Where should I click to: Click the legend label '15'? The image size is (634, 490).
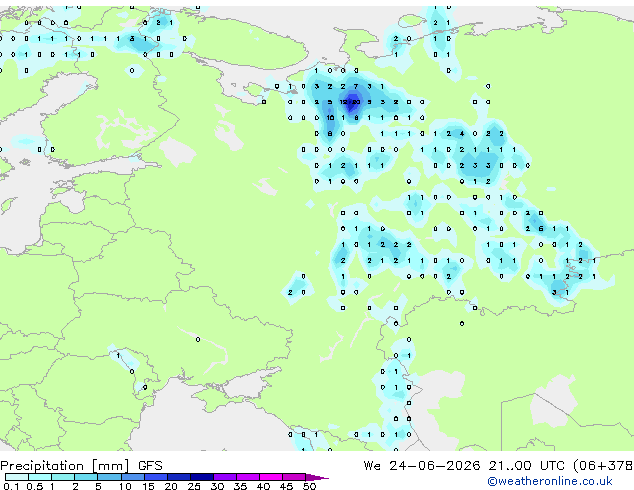[x=148, y=486]
